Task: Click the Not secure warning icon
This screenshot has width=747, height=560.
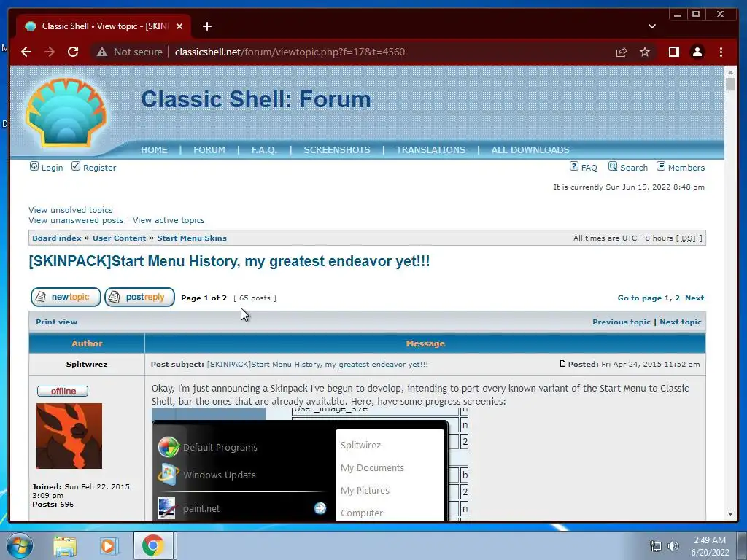Action: 102,52
